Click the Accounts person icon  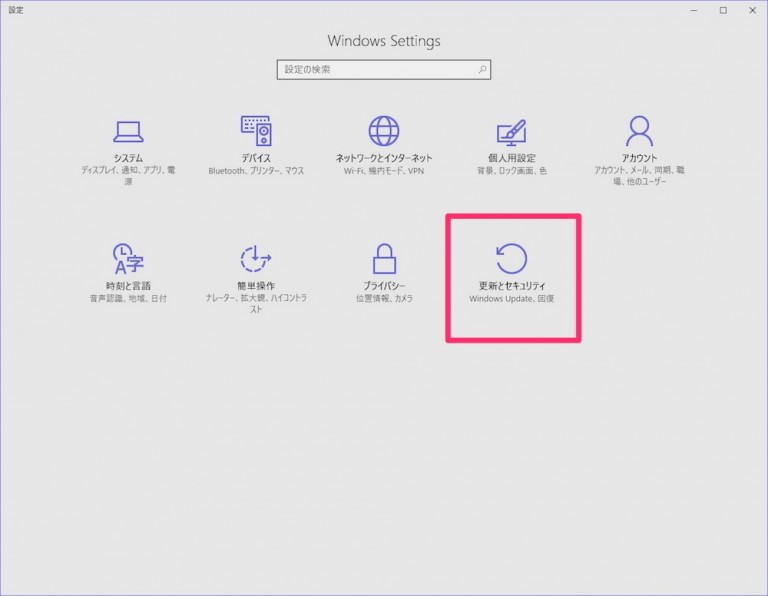pyautogui.click(x=639, y=131)
